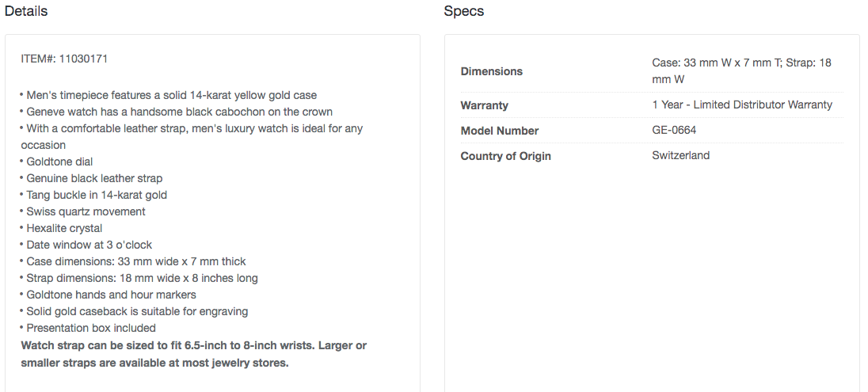
Task: Click the Swiss quartz movement bullet
Action: [x=86, y=211]
